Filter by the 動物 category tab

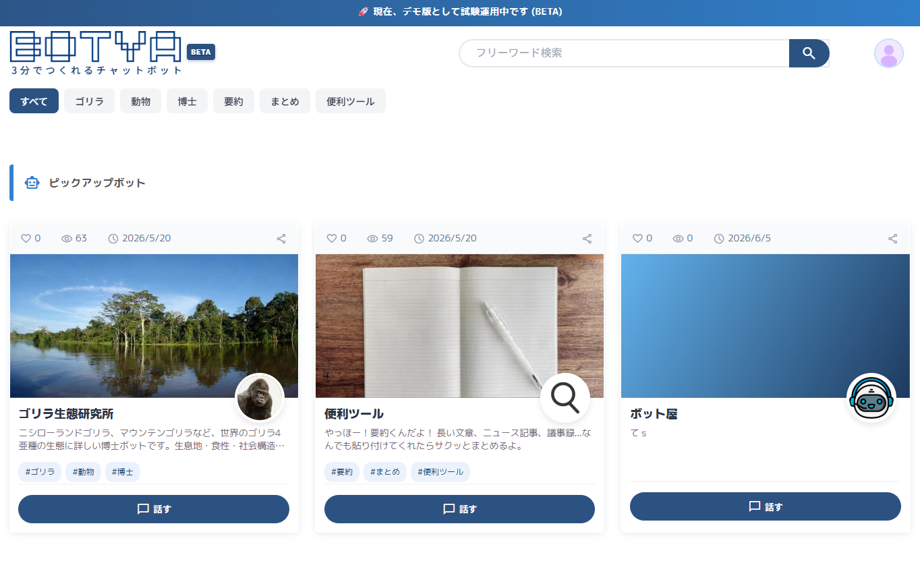140,101
